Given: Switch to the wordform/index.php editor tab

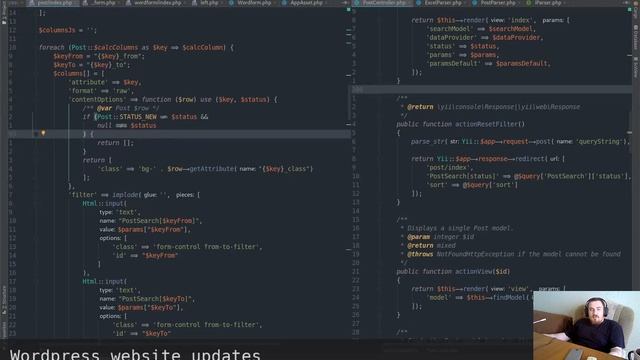Looking at the screenshot, I should [x=156, y=2].
